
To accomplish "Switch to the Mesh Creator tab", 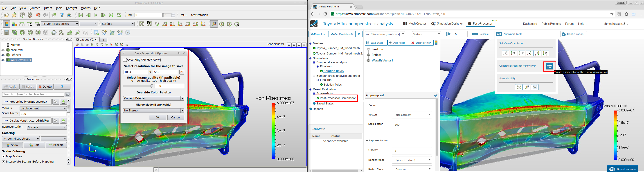I will 414,23.
